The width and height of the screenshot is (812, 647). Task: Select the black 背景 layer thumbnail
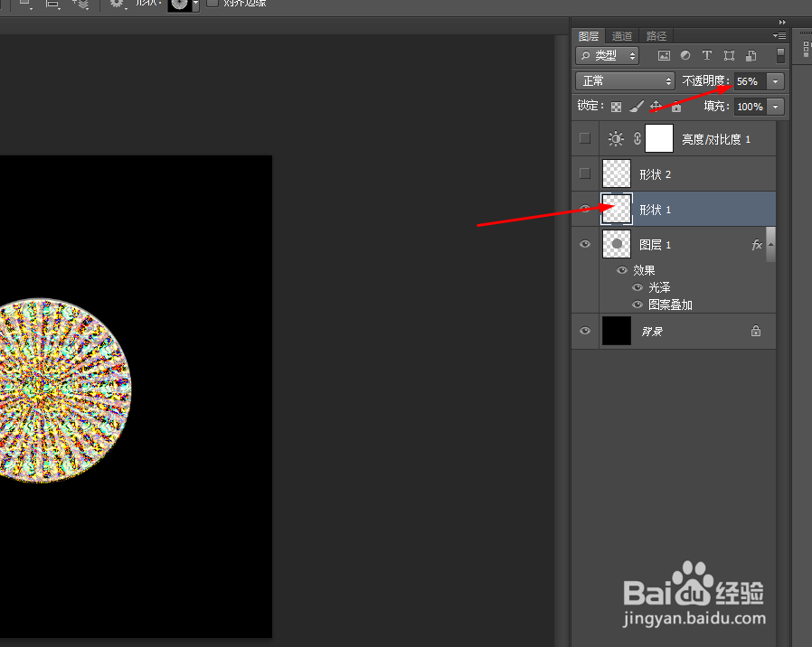click(x=617, y=331)
